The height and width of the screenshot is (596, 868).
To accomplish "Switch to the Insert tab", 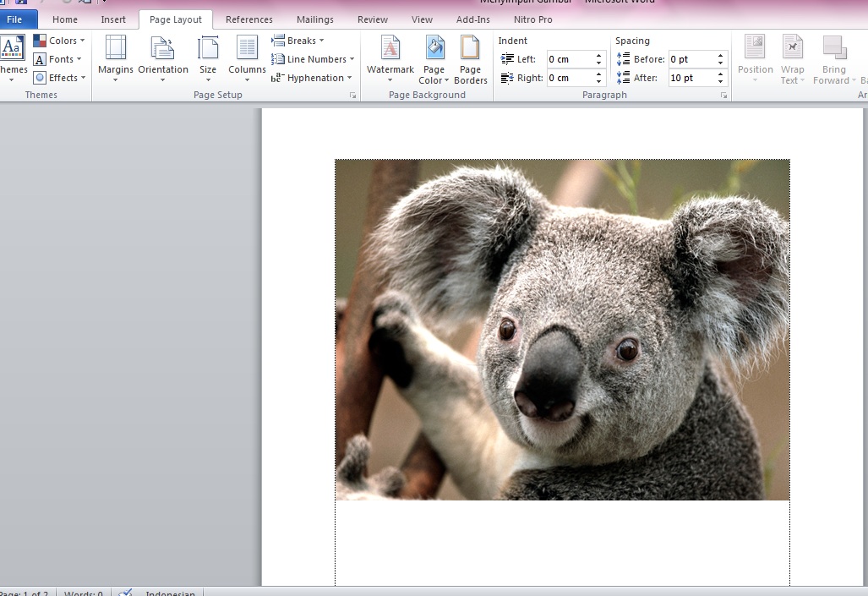I will tap(113, 19).
